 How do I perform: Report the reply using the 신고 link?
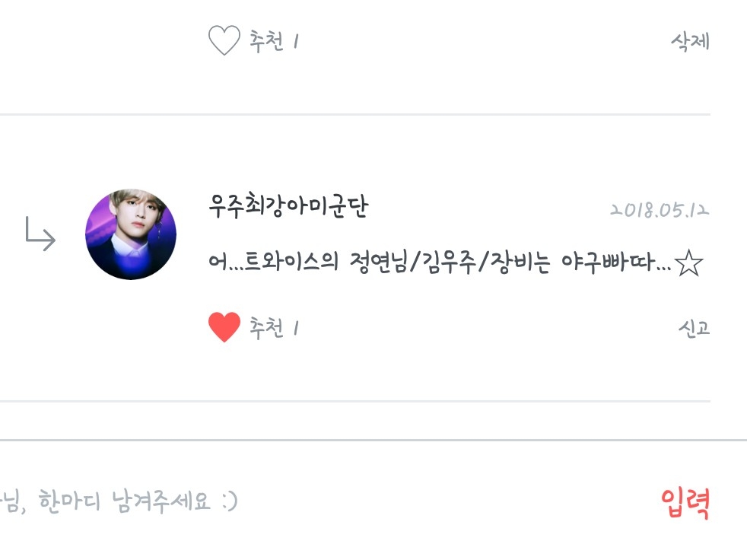click(694, 328)
